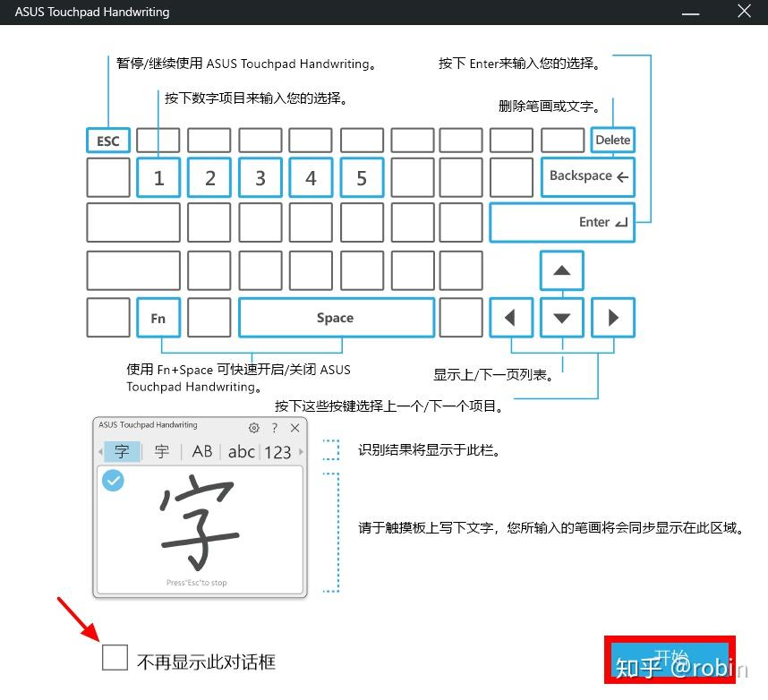Click the Enter key in the keyboard diagram
768x700 pixels.
click(562, 222)
